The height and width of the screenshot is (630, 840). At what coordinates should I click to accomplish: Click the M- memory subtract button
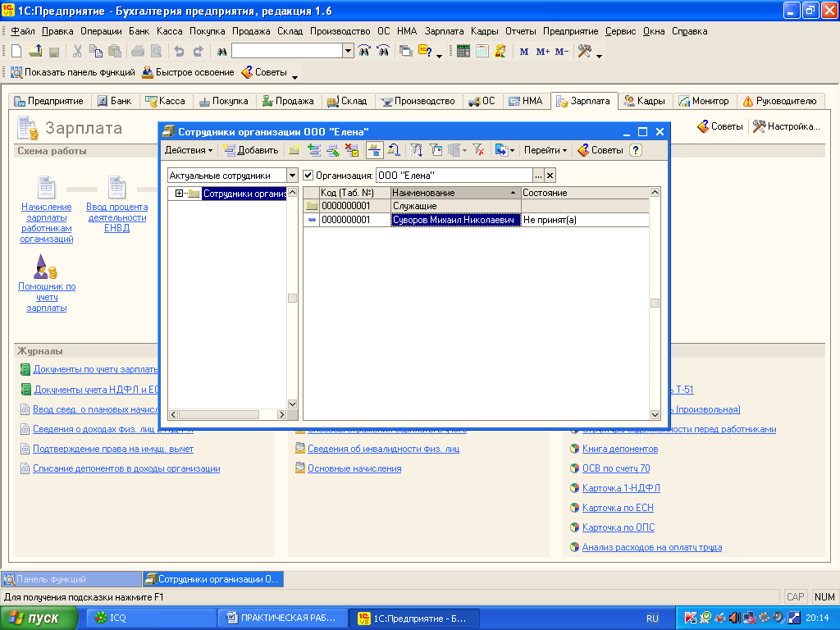click(562, 52)
